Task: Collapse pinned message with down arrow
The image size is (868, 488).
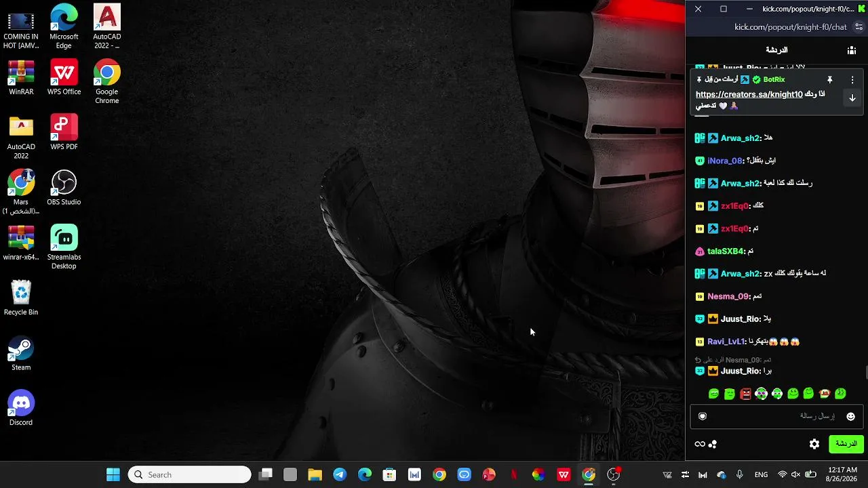Action: click(x=852, y=98)
